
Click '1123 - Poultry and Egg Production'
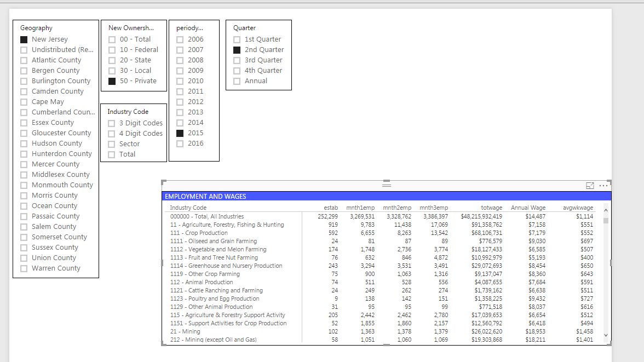[382, 298]
